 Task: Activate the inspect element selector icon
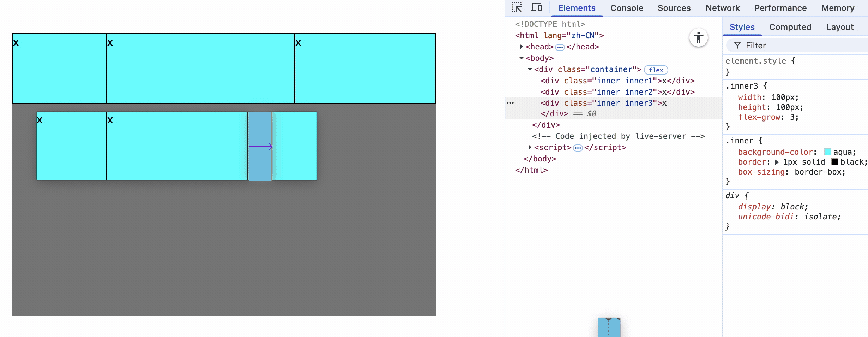pyautogui.click(x=517, y=7)
